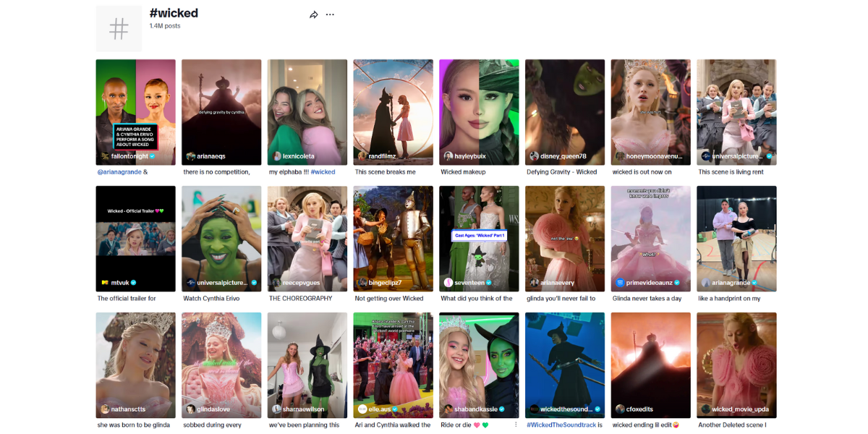Open the Tin Man 'Not getting over Wicked' video
Screen dimensions: 868x434
click(x=393, y=239)
